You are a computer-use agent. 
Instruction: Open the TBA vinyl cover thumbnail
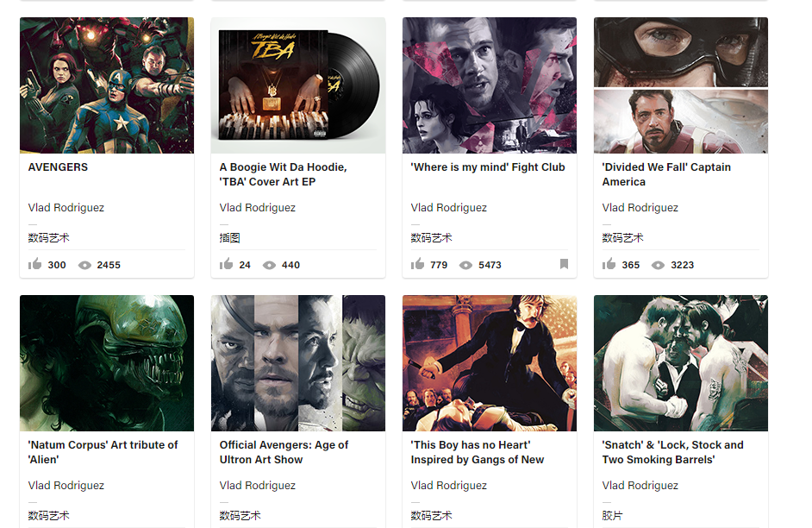click(298, 85)
